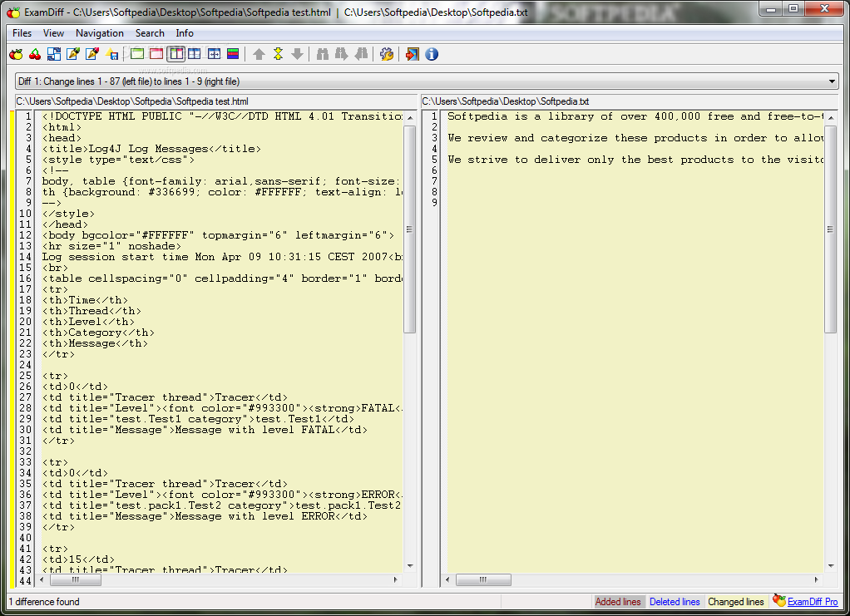Click left pane horizontal scrollbar right arrow

tap(395, 579)
